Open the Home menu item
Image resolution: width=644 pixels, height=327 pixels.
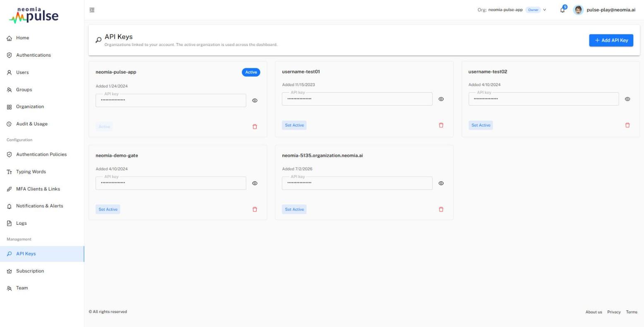pyautogui.click(x=42, y=38)
